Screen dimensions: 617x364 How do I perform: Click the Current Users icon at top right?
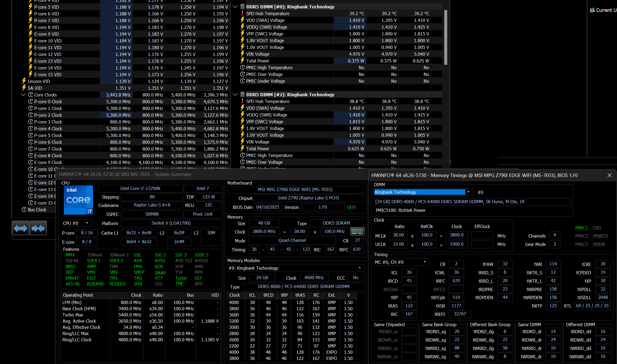point(592,10)
